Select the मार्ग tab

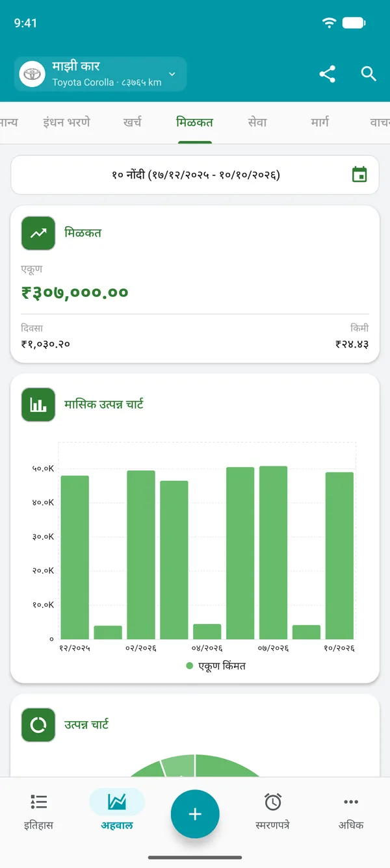coord(320,122)
